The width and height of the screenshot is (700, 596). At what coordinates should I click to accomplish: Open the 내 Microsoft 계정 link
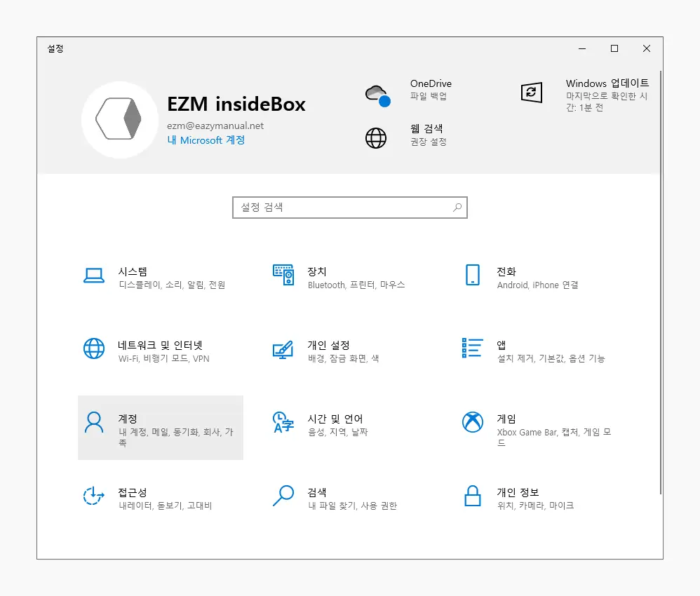click(x=206, y=140)
